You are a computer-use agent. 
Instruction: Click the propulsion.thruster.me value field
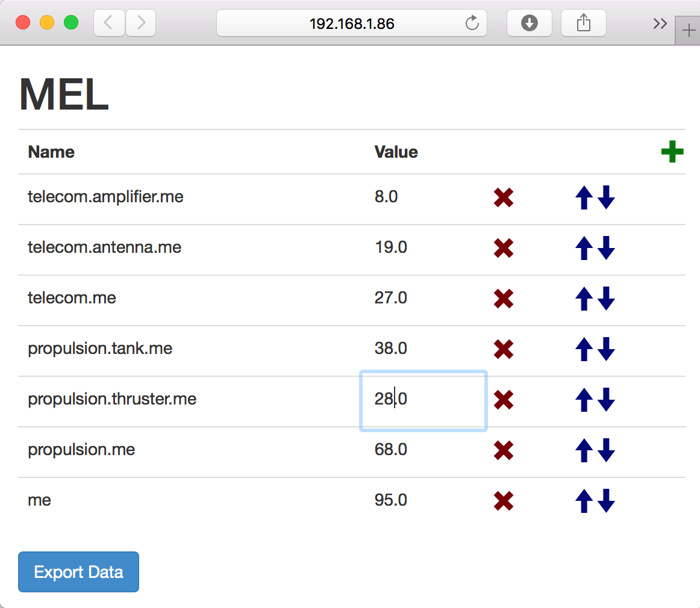pos(423,400)
